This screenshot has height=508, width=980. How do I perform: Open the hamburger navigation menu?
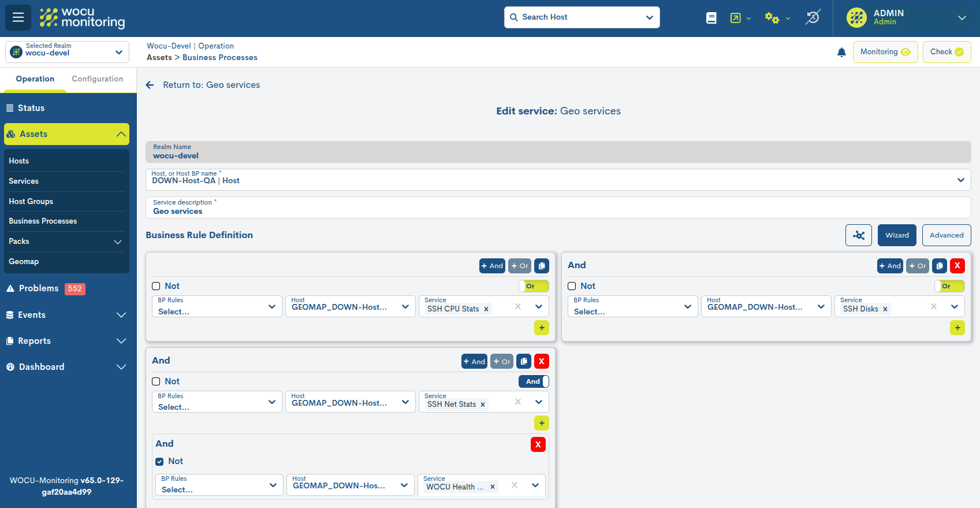pyautogui.click(x=18, y=17)
